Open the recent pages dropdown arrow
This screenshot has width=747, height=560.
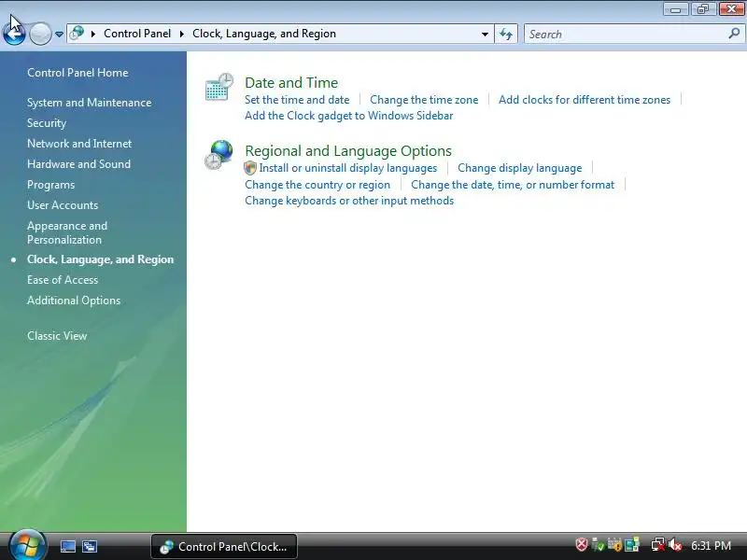(59, 35)
